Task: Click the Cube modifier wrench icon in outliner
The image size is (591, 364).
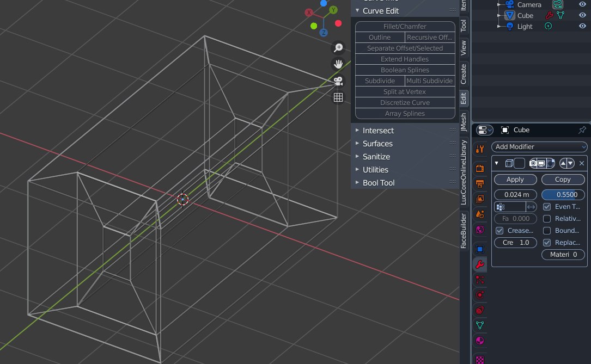Action: [x=549, y=15]
